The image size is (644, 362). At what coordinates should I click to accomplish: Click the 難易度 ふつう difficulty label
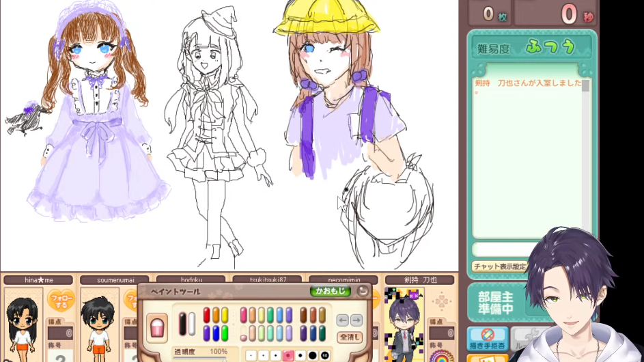click(x=531, y=48)
